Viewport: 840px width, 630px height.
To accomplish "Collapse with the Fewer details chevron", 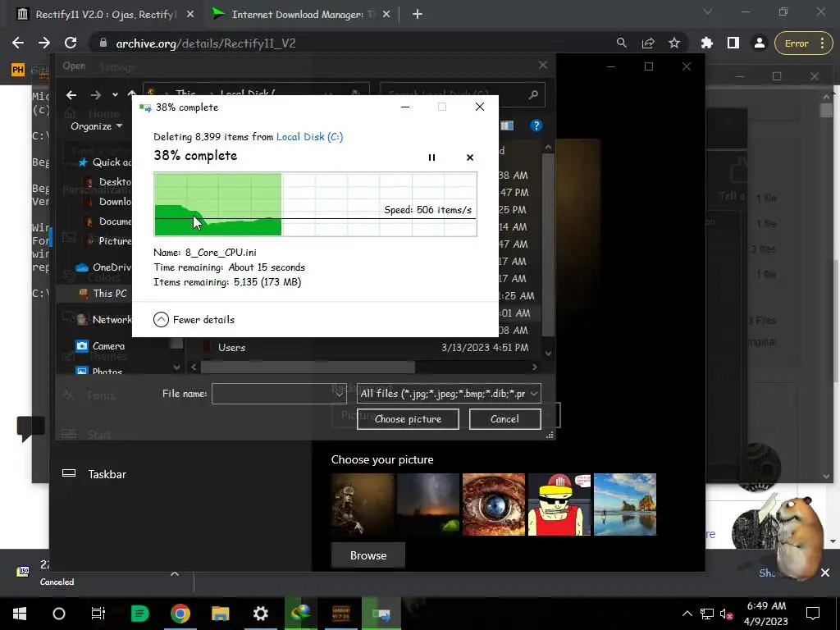I will pos(162,320).
